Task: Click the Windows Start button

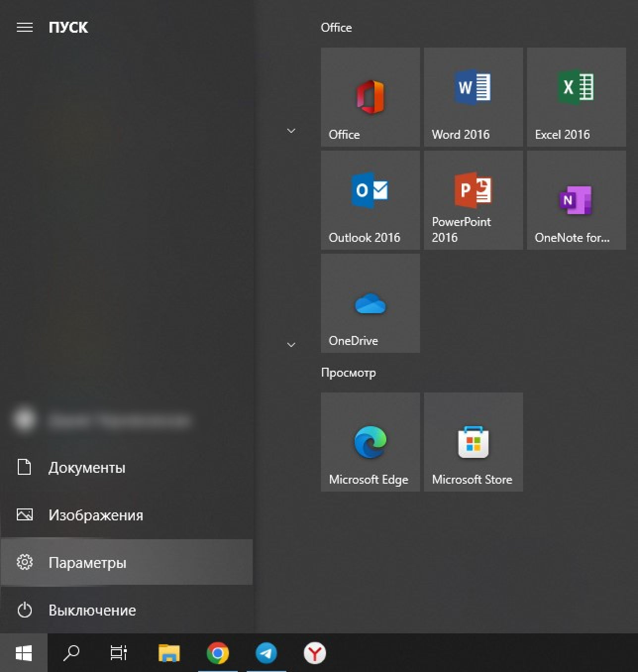Action: [24, 653]
